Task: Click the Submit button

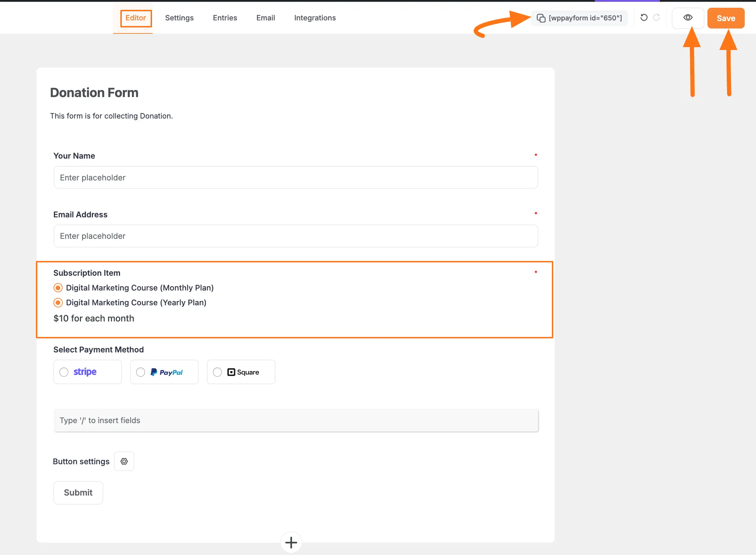Action: [78, 492]
